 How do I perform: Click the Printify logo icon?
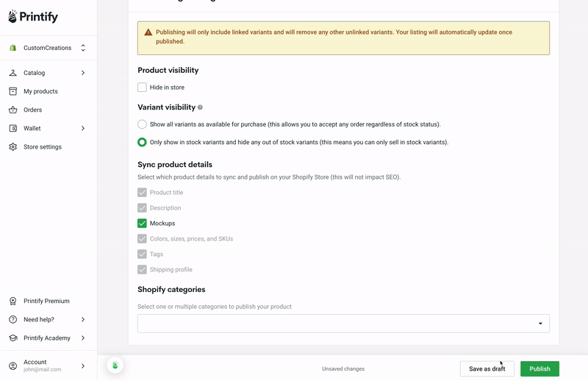pyautogui.click(x=12, y=16)
